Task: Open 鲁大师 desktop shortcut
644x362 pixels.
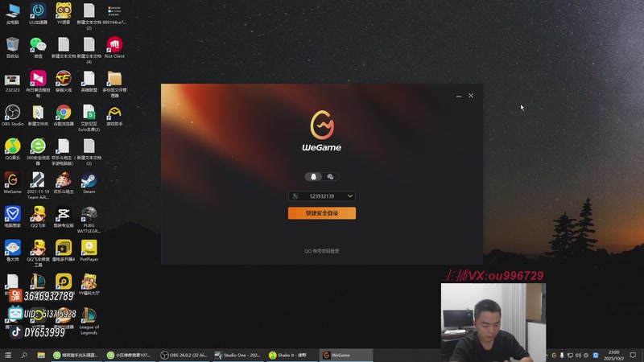Action: pyautogui.click(x=13, y=251)
